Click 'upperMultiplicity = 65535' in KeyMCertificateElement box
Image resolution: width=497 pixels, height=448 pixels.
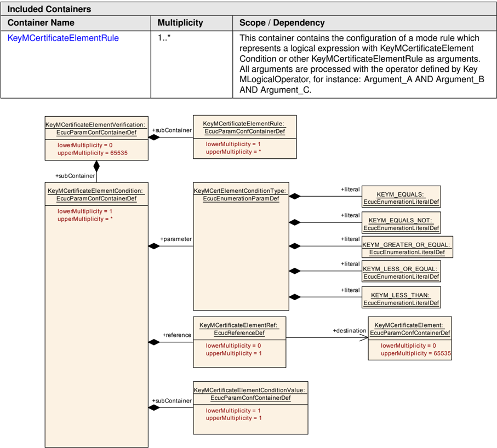[416, 353]
